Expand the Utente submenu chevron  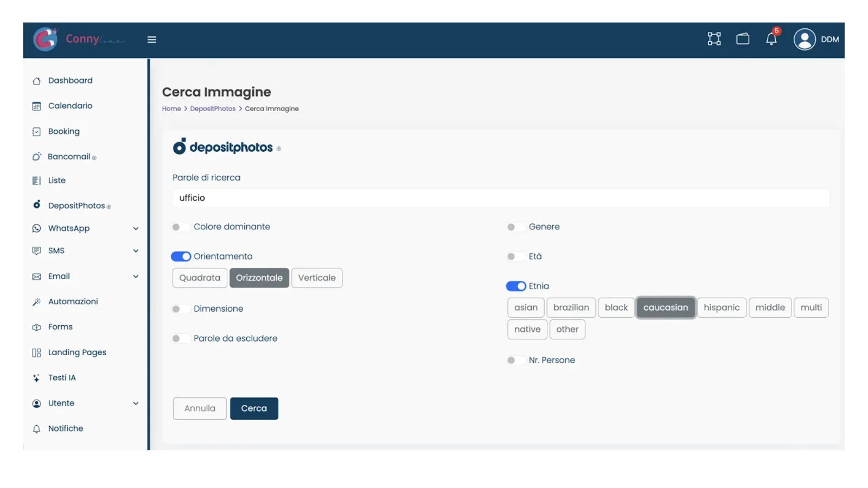136,403
